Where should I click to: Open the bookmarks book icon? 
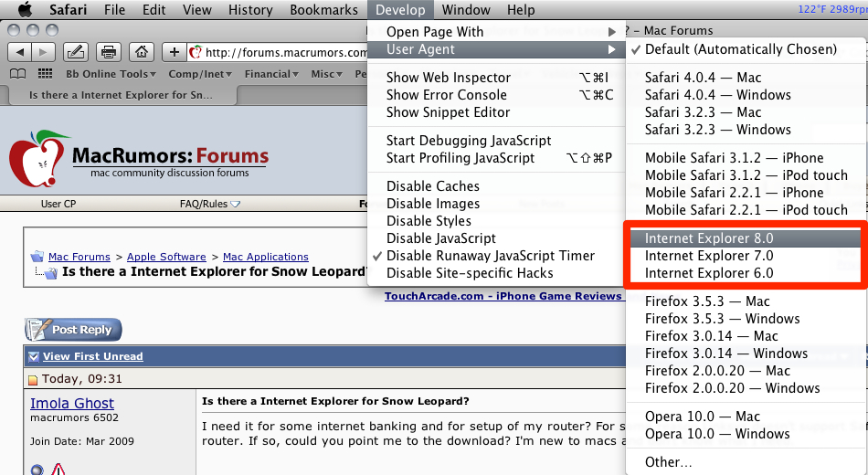[18, 74]
